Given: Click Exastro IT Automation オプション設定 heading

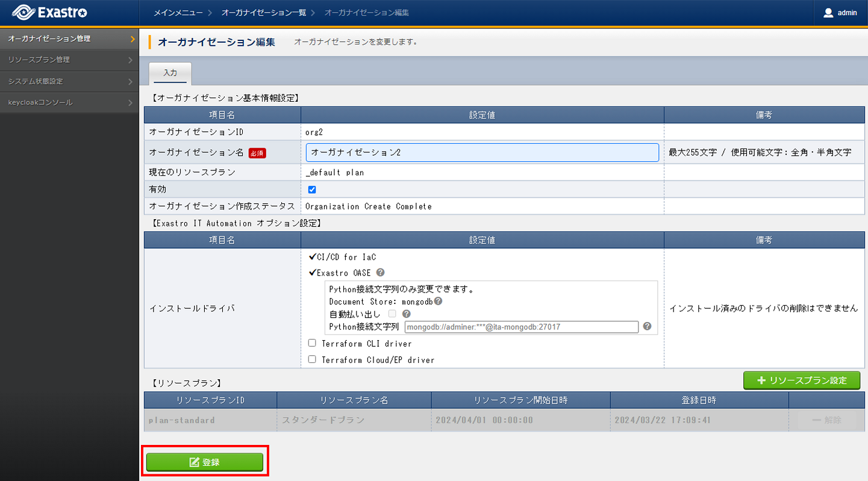Looking at the screenshot, I should pyautogui.click(x=236, y=223).
